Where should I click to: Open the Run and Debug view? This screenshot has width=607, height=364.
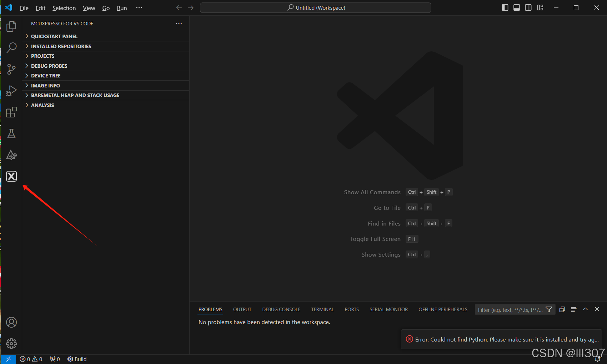point(11,91)
